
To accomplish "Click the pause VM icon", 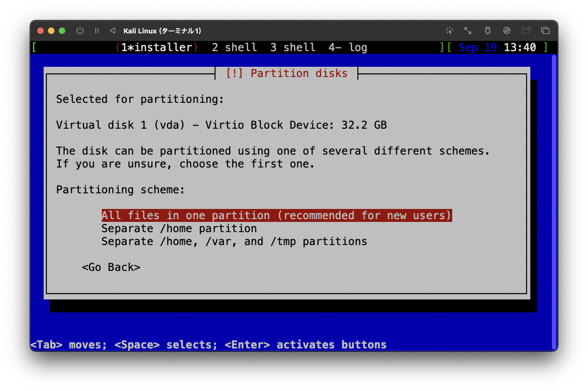I will coord(96,31).
